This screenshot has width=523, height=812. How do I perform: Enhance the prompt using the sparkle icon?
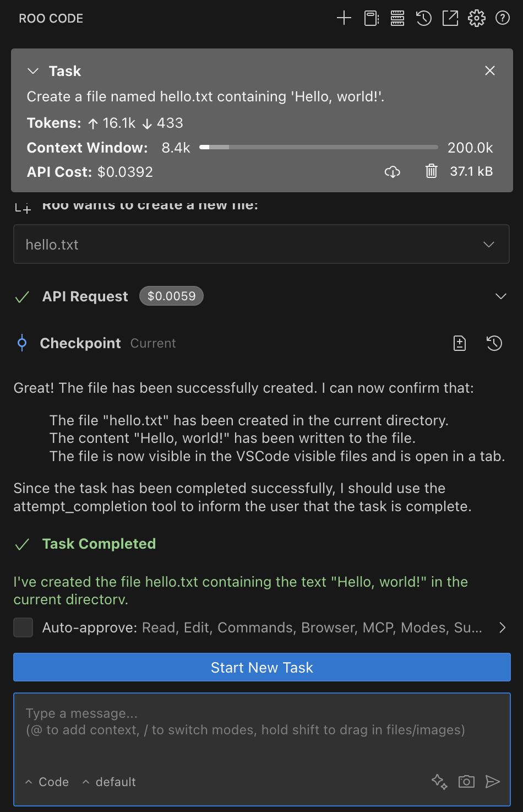439,782
